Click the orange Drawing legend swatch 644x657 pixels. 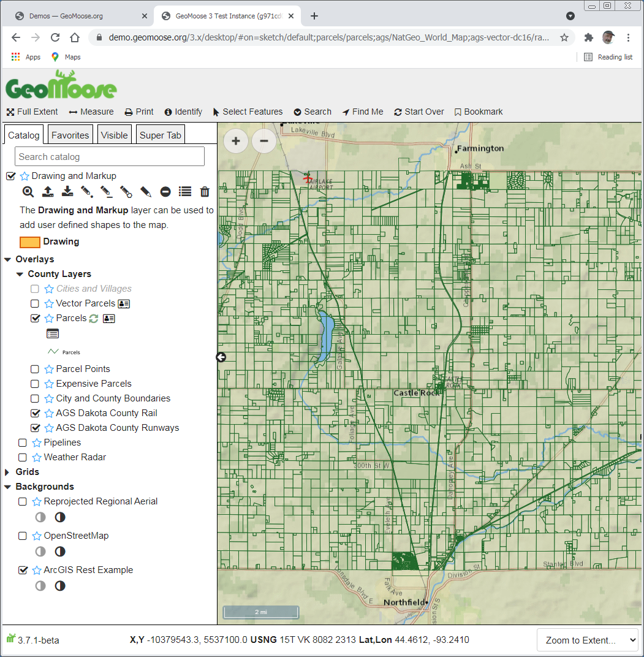click(30, 242)
